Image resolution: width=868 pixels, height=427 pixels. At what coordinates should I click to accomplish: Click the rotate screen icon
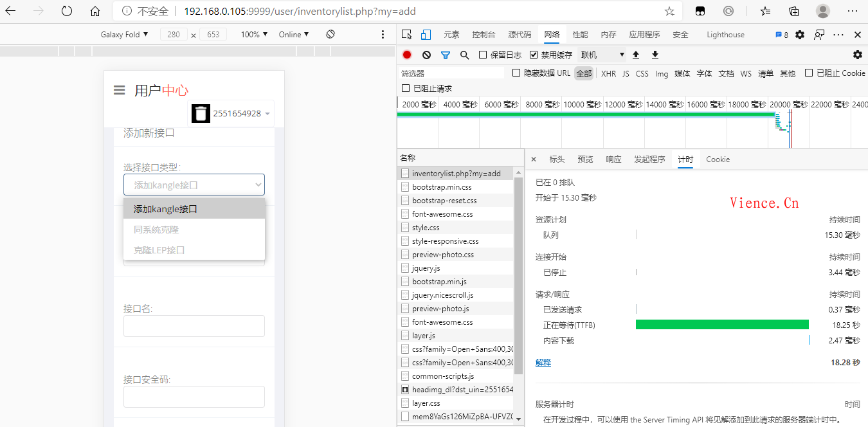pos(330,35)
